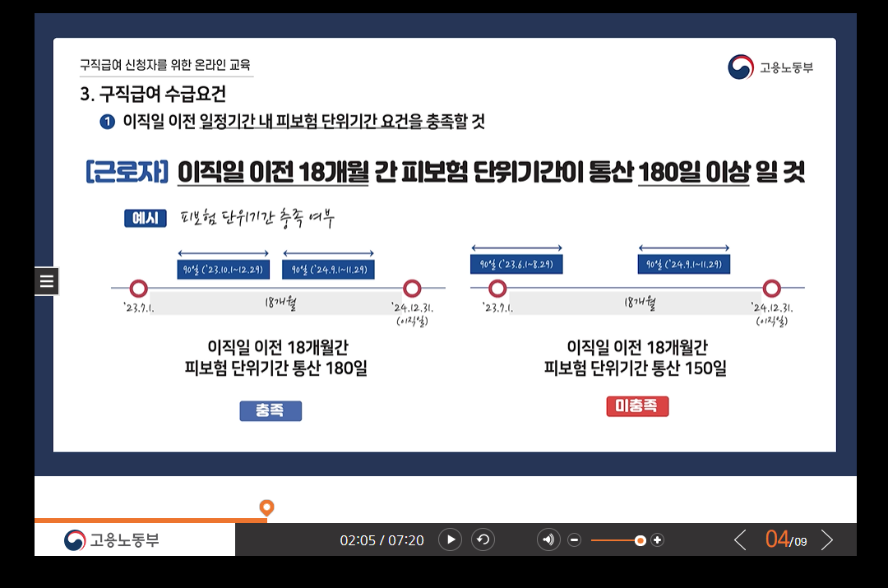This screenshot has height=588, width=888.
Task: Select the 예시 label on the slide
Action: coord(145,219)
